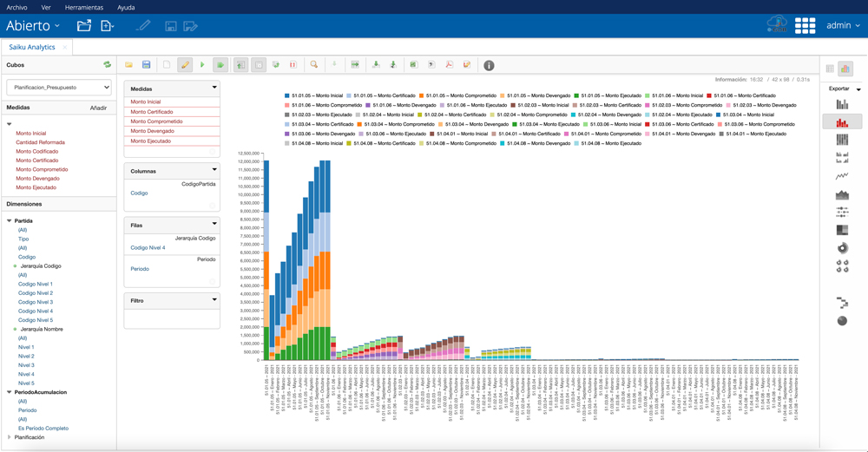Open the Planificacion_Presupuesto cube dropdown
The image size is (868, 452).
59,88
